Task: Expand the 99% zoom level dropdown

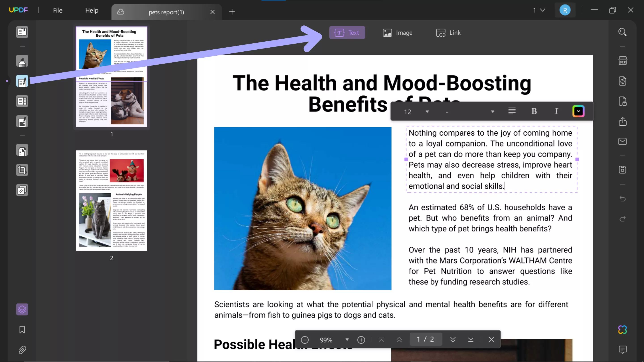Action: point(347,339)
